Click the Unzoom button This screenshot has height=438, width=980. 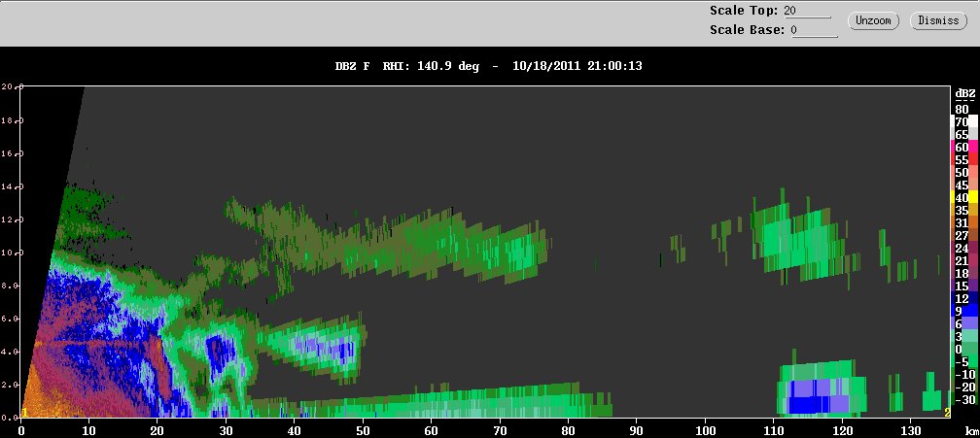(872, 20)
